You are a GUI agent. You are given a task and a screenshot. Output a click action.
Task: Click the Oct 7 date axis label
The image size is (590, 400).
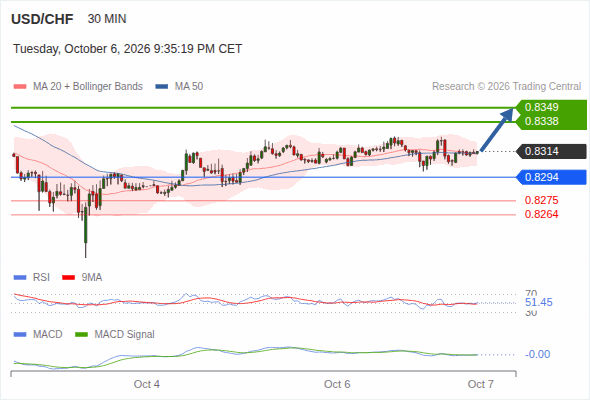(x=481, y=384)
